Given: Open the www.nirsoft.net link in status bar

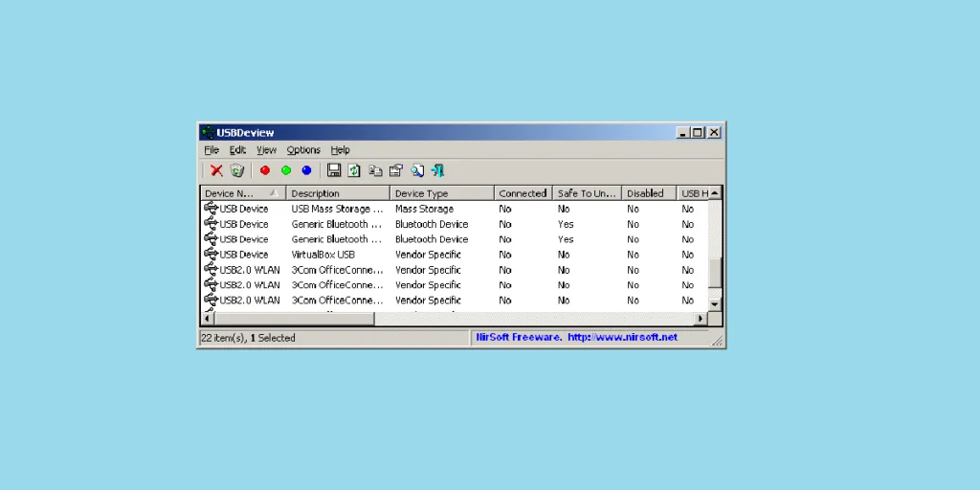Looking at the screenshot, I should coord(622,338).
